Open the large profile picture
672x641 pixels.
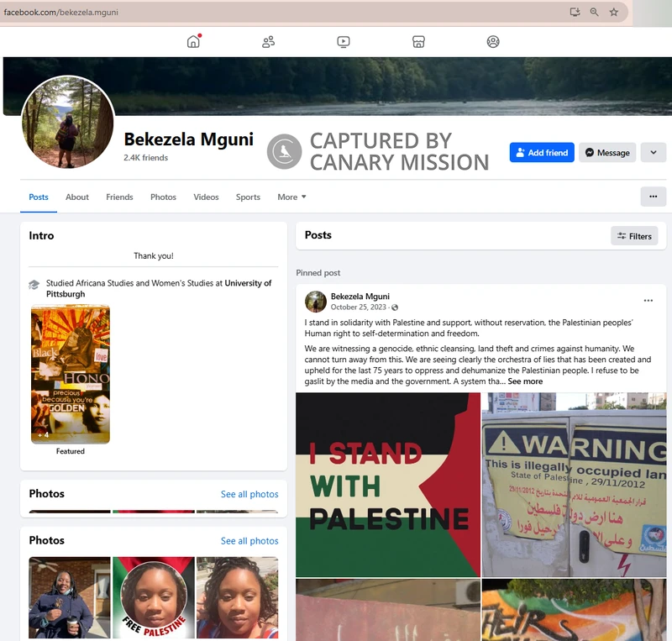coord(68,122)
